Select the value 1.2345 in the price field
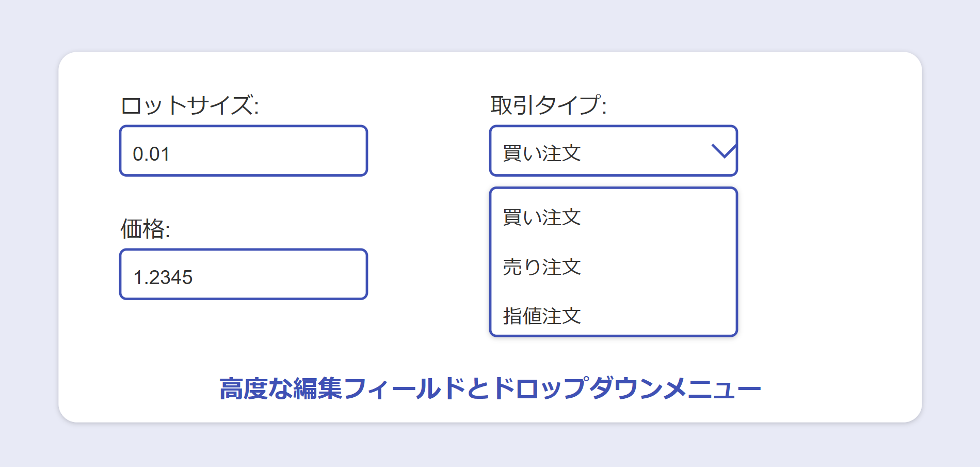Viewport: 980px width, 467px height. click(x=164, y=277)
